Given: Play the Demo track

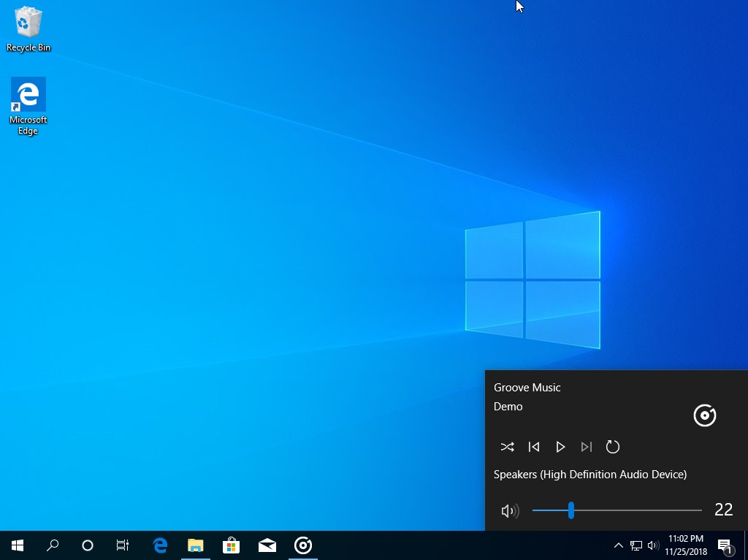Looking at the screenshot, I should [560, 447].
